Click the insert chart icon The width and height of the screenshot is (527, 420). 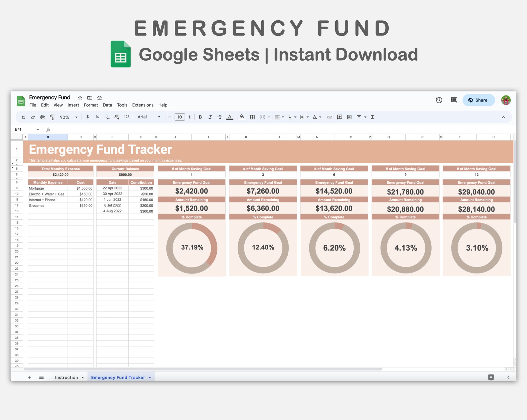coord(349,117)
